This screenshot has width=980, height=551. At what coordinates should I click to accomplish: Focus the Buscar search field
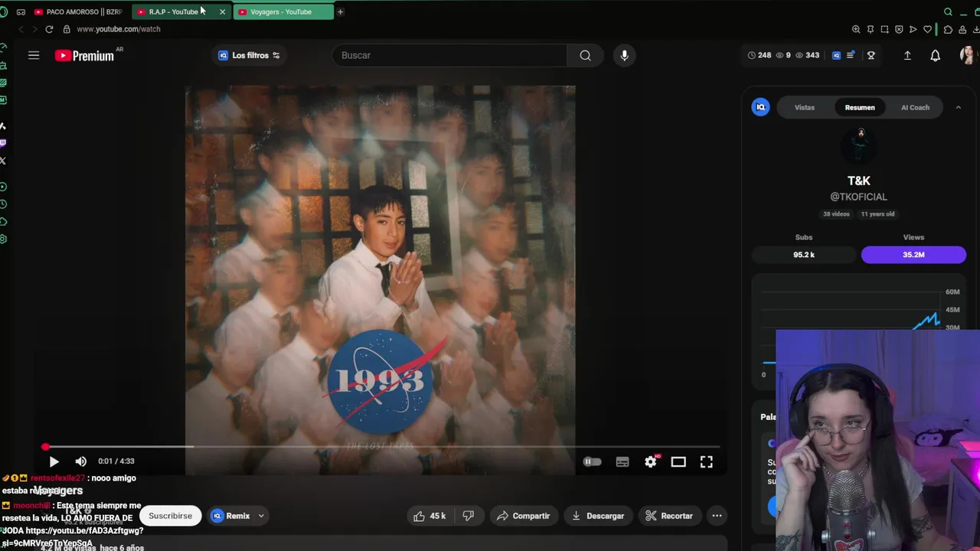click(450, 55)
